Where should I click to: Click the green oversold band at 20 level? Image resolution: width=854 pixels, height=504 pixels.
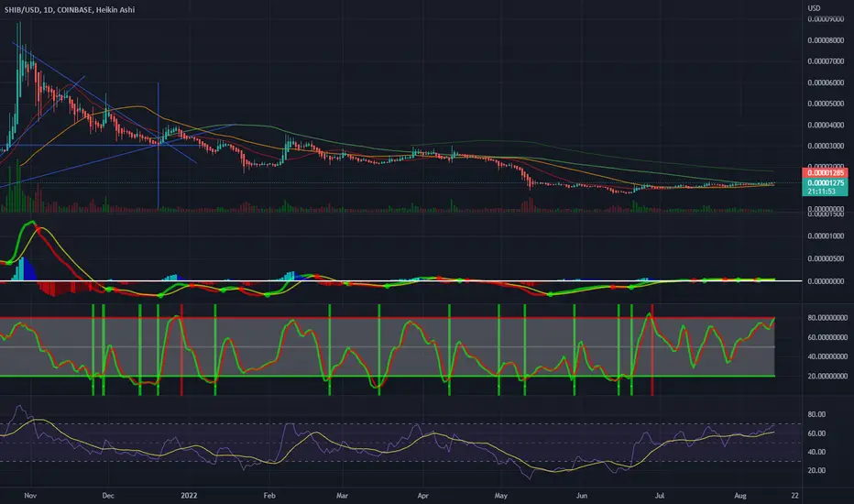(388, 376)
